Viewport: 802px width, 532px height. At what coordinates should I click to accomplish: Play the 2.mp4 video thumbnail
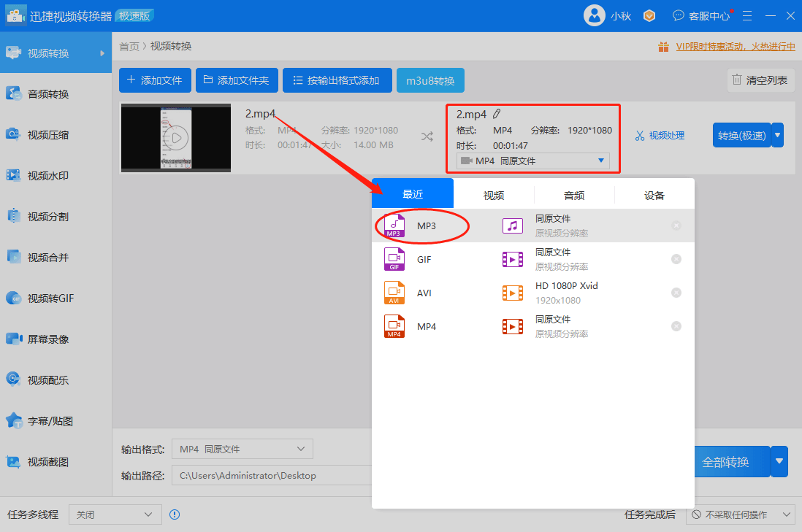point(176,138)
